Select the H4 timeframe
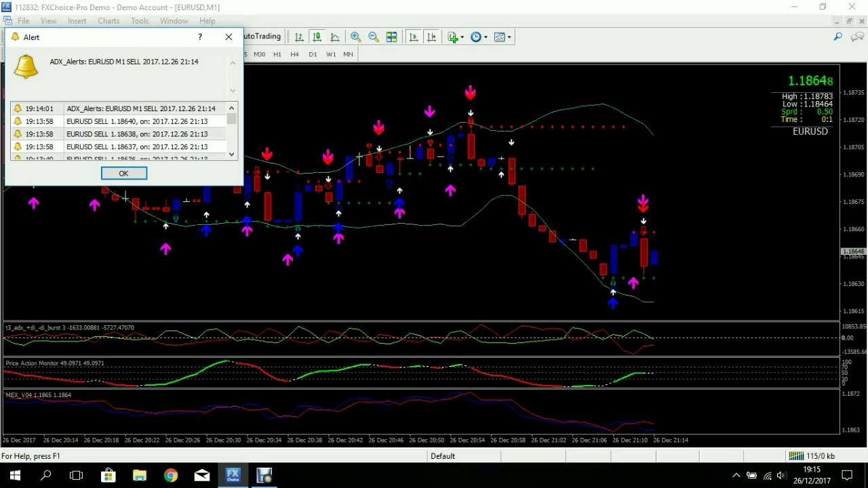The width and height of the screenshot is (868, 488). (x=294, y=54)
